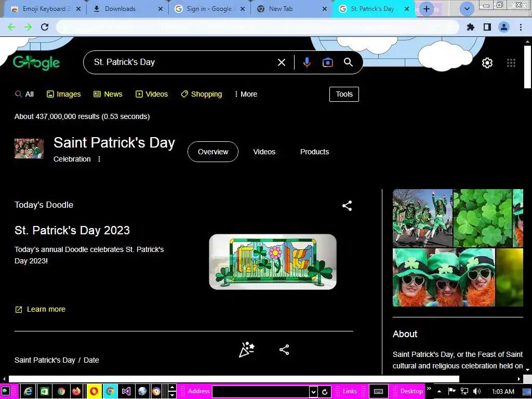Open the taskbar Address bar dropdown arrow

click(x=313, y=392)
